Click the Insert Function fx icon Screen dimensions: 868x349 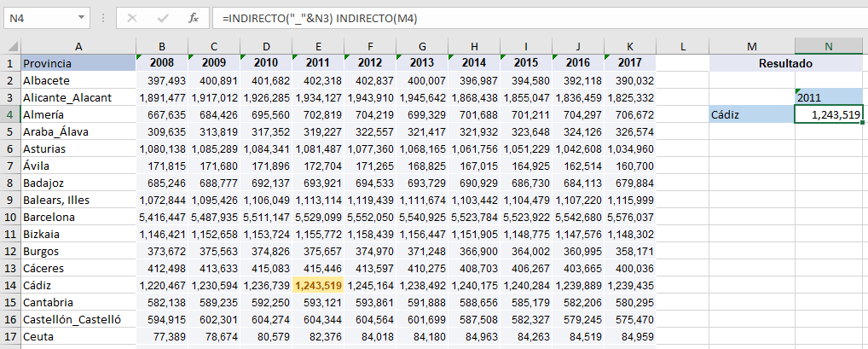194,18
